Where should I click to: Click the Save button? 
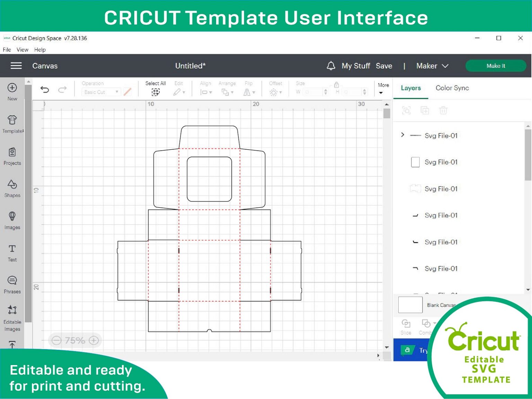coord(384,65)
